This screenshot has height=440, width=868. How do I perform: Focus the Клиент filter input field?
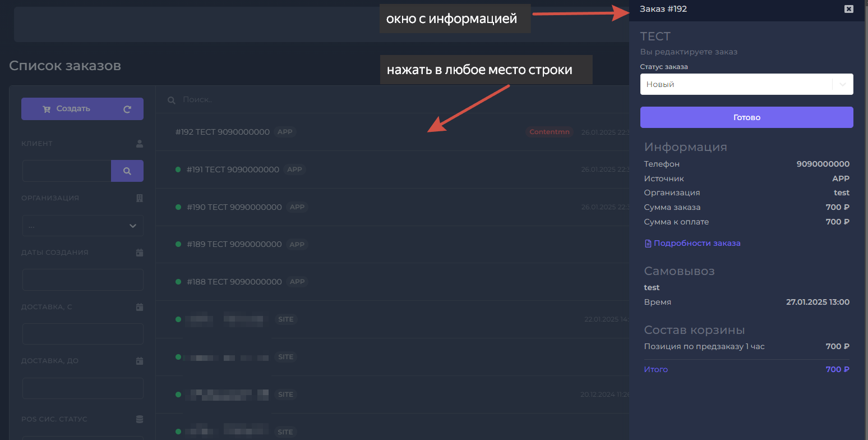click(67, 171)
